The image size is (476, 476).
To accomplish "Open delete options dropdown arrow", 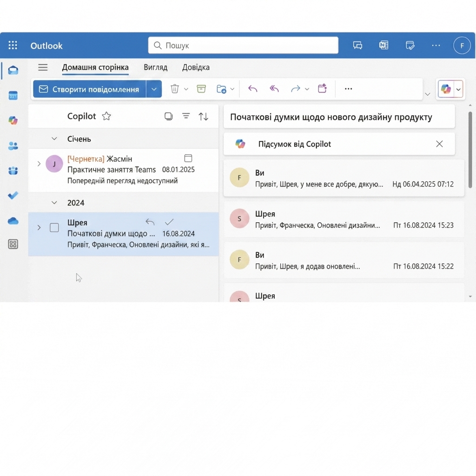I will coord(186,89).
